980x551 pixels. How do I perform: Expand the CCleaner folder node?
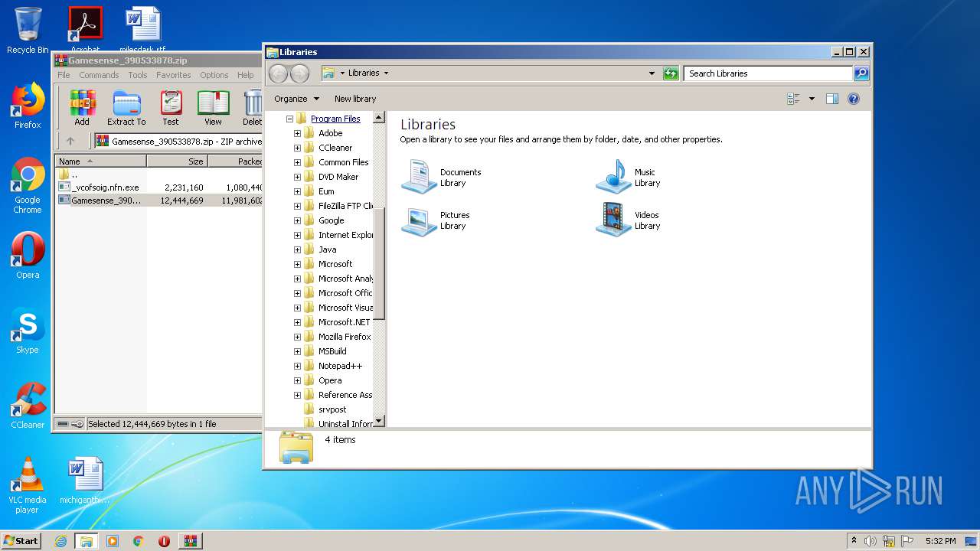pyautogui.click(x=297, y=148)
